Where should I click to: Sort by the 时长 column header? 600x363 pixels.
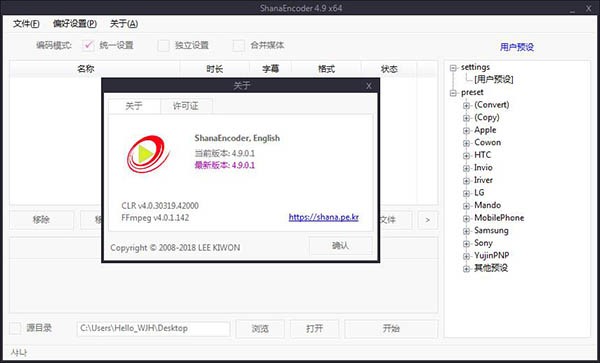pos(215,69)
